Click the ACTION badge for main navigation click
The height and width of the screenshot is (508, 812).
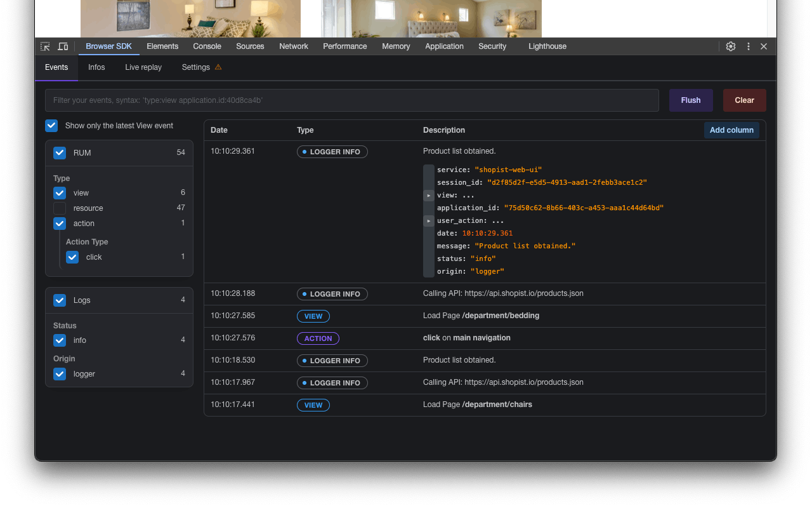[x=318, y=338]
